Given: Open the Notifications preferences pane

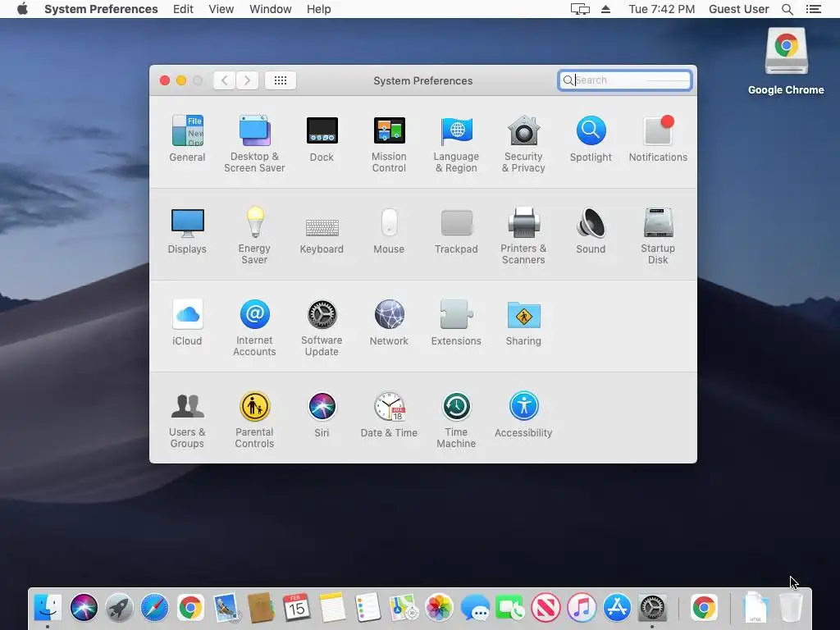Looking at the screenshot, I should (658, 138).
